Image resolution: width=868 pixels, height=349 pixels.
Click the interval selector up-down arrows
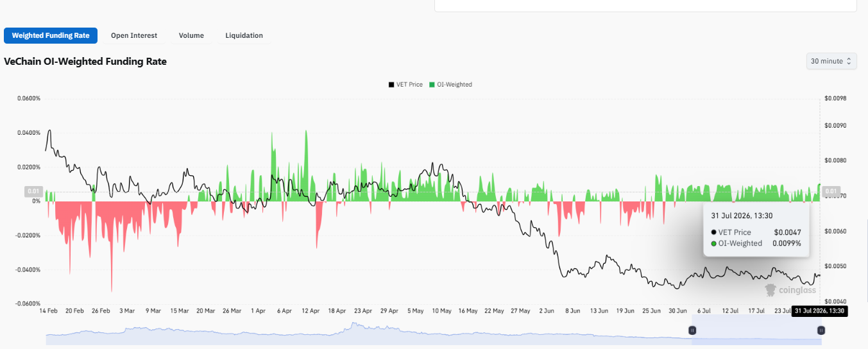(849, 61)
